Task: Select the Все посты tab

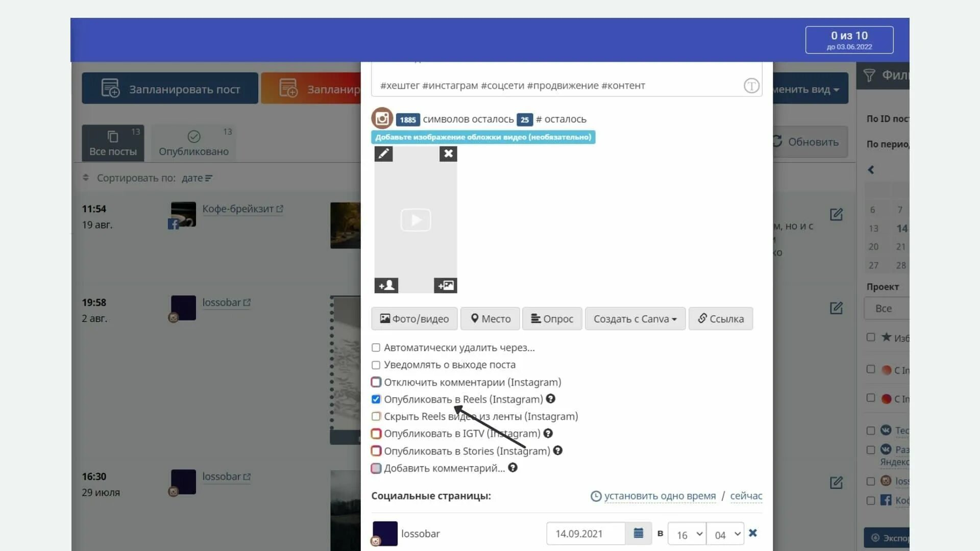Action: tap(113, 143)
